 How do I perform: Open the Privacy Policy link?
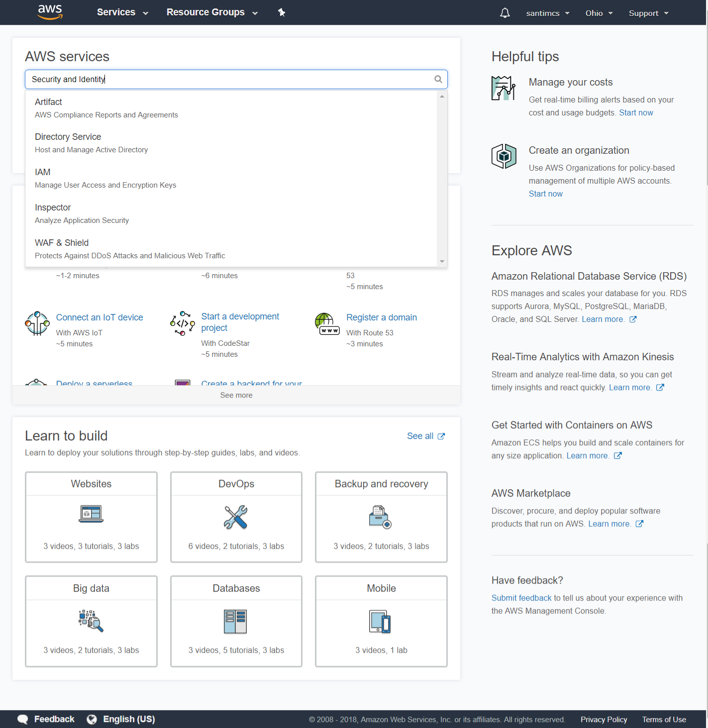point(604,720)
